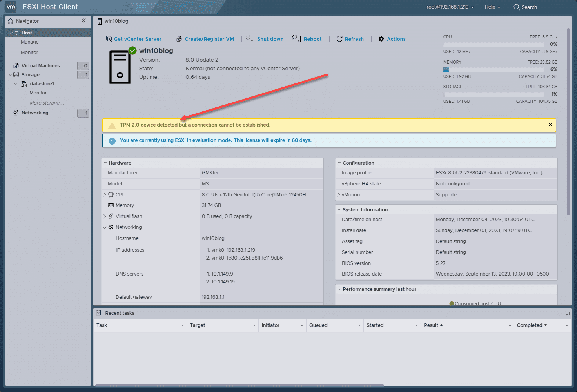This screenshot has height=392, width=577.
Task: Click the Navigator home icon
Action: [11, 21]
